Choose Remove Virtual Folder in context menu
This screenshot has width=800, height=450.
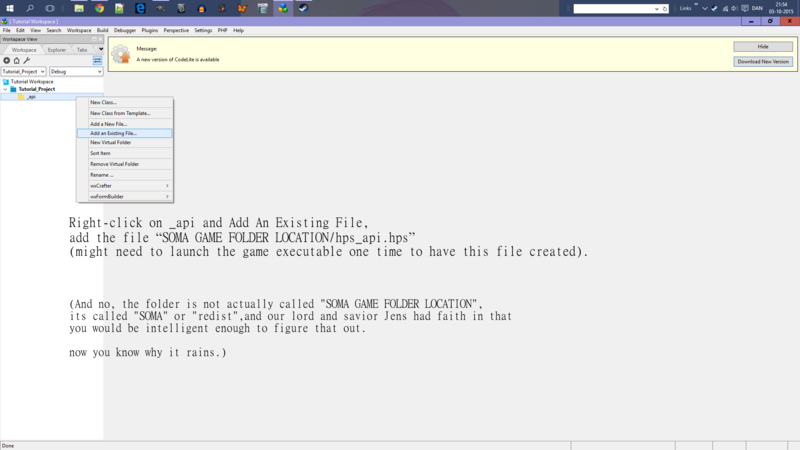(x=114, y=164)
